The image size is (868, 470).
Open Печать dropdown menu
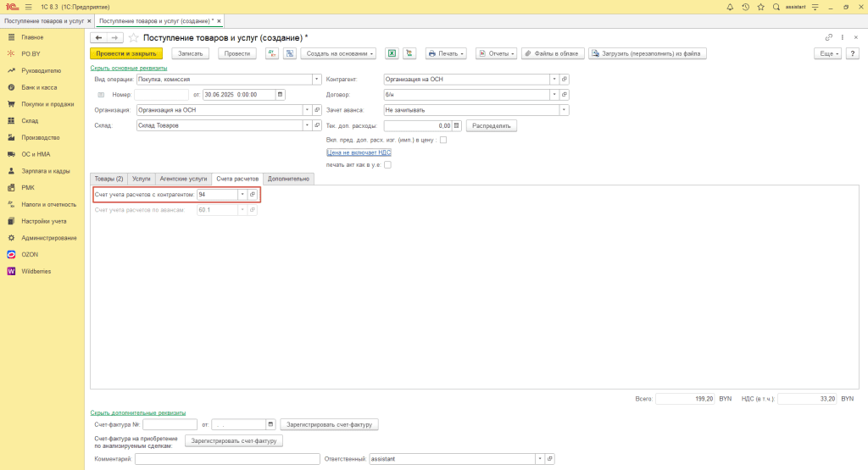pos(446,53)
